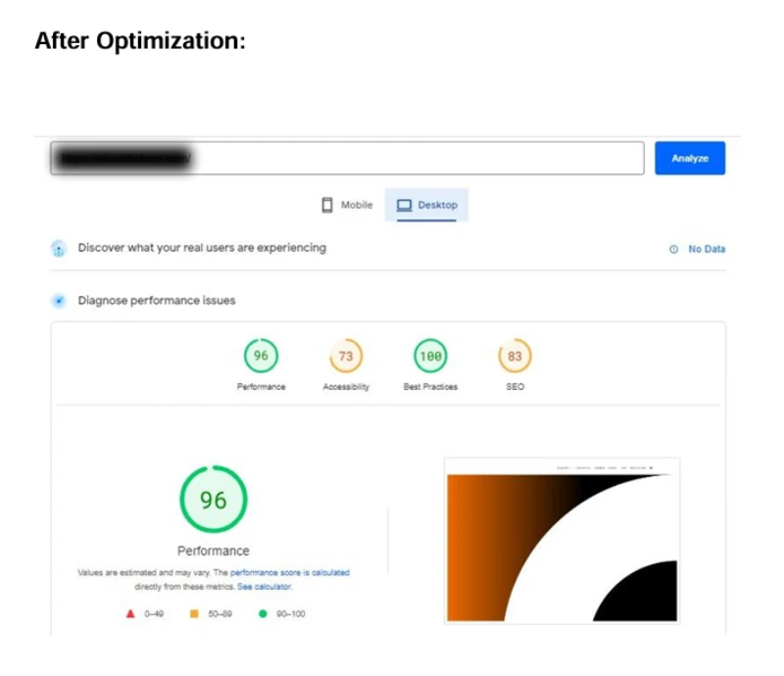This screenshot has width=784, height=676.
Task: Click into the URL input field
Action: point(347,158)
